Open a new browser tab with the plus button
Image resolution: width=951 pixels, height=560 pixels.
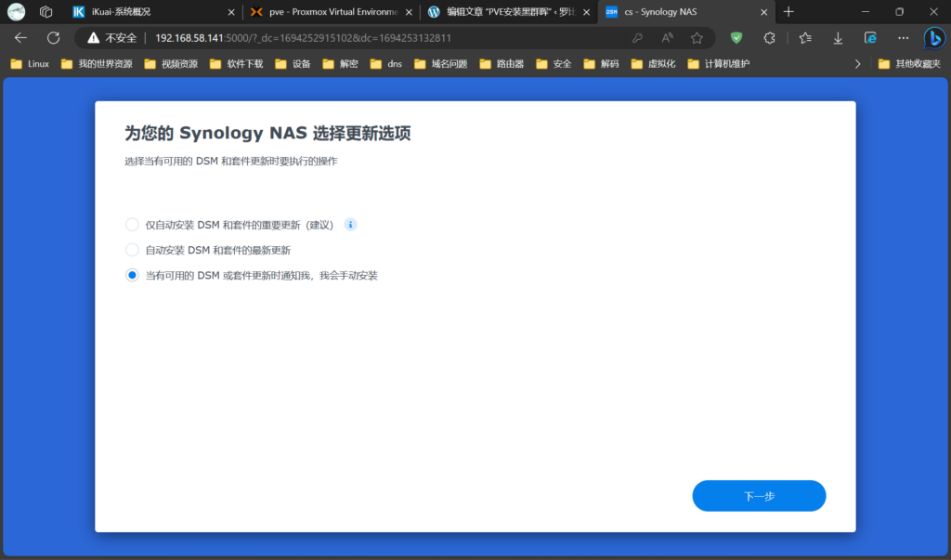pos(788,12)
